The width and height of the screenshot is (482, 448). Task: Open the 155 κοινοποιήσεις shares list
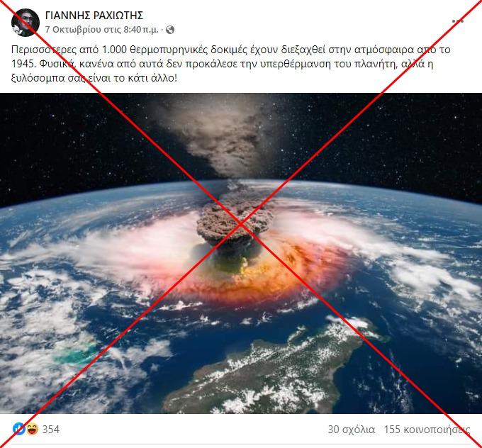(427, 430)
